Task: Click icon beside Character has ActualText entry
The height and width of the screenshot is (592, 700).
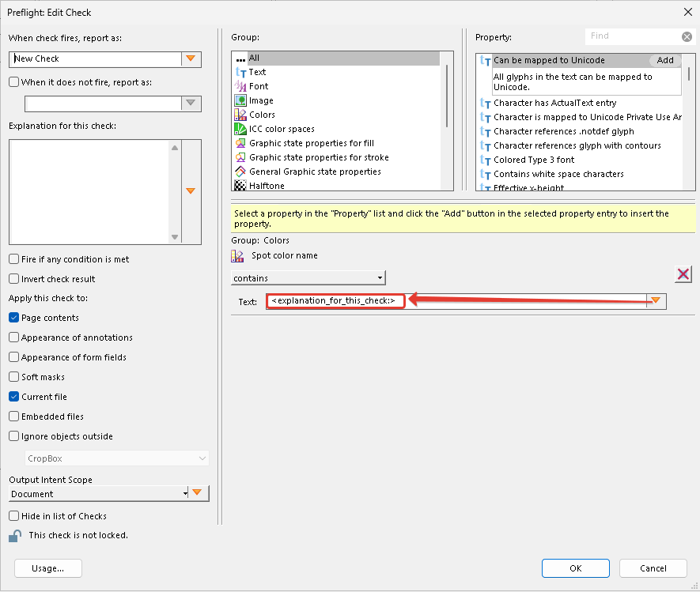Action: [x=486, y=103]
